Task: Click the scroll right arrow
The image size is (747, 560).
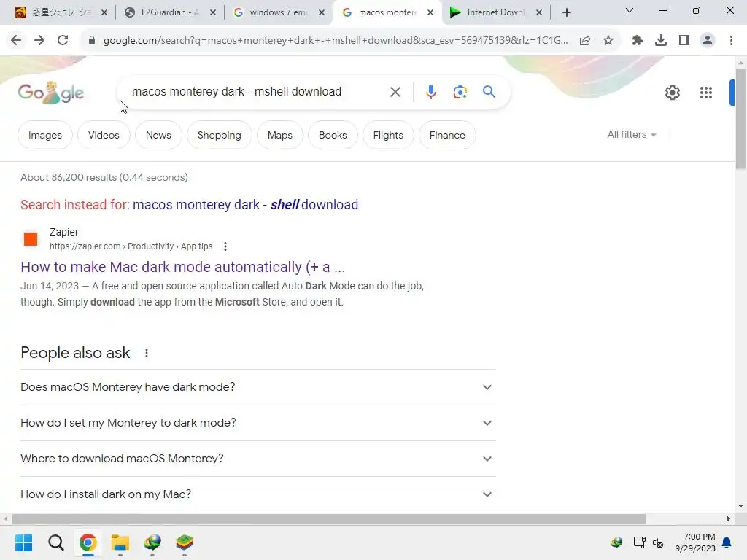Action: [x=728, y=518]
